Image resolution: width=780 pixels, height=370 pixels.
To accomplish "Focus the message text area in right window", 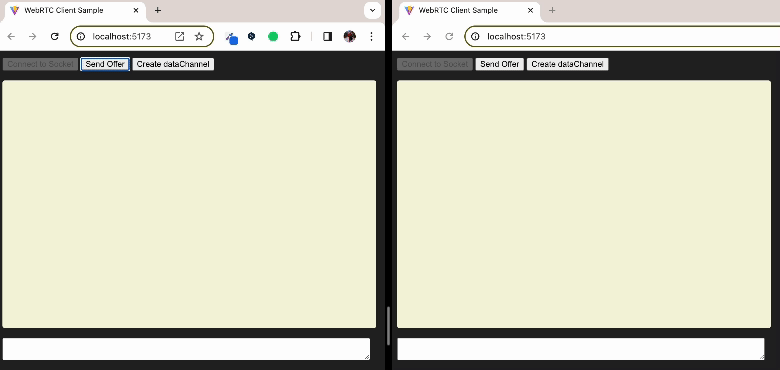I will 581,349.
